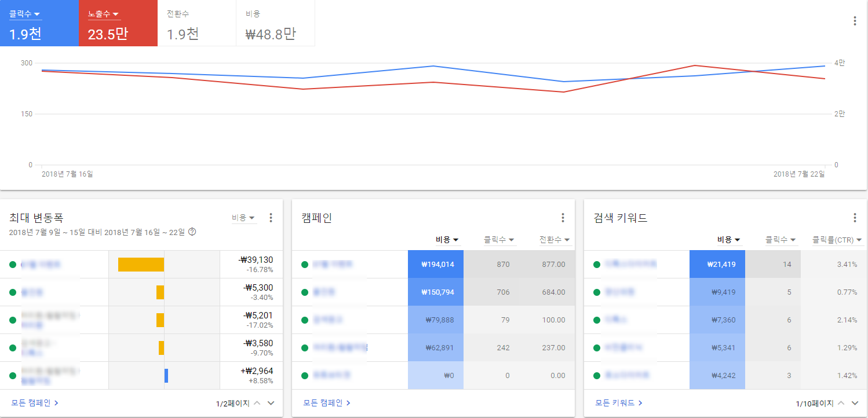The height and width of the screenshot is (418, 868).
Task: Open the 비용 metric dropdown in 최대 변동폭 card
Action: pyautogui.click(x=243, y=217)
